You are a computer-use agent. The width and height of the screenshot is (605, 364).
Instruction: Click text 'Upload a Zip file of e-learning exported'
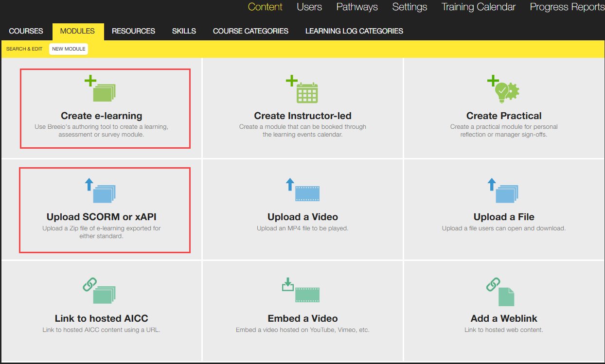coord(102,228)
